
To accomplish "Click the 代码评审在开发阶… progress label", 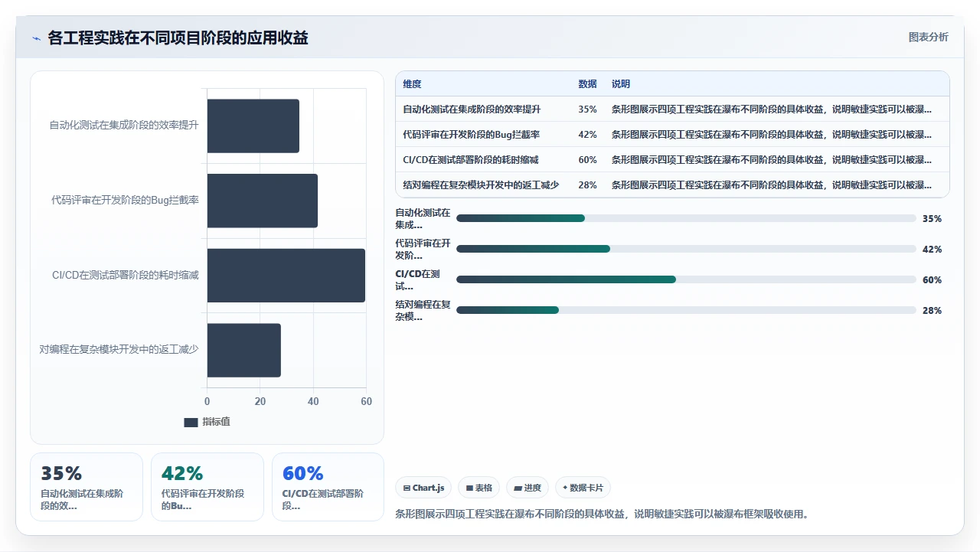I will [x=423, y=249].
